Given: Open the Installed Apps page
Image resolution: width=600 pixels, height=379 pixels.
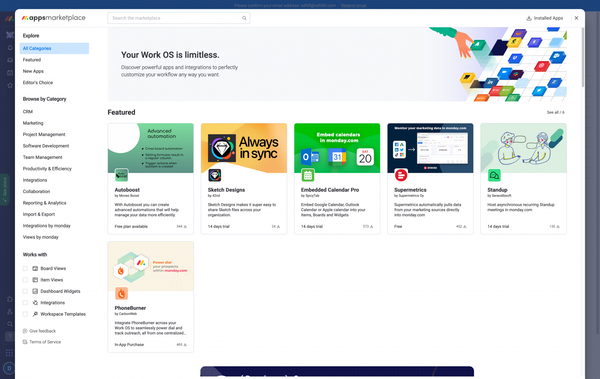Looking at the screenshot, I should coord(545,18).
